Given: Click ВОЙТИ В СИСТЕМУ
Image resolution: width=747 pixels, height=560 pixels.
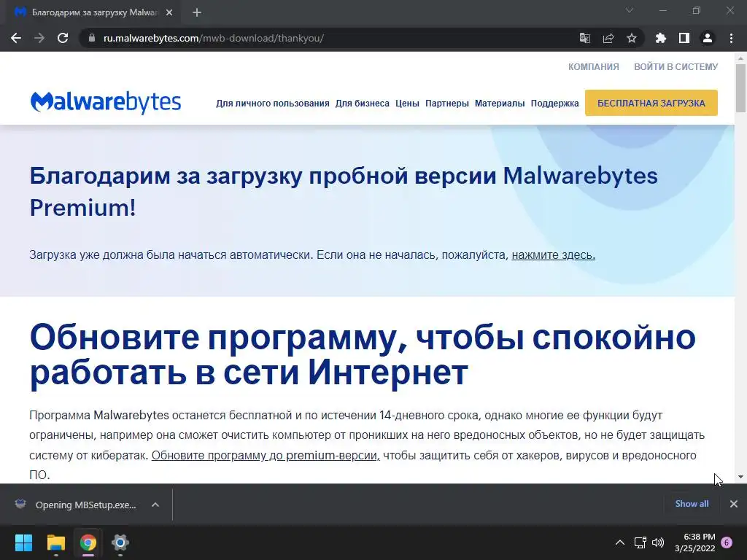Looking at the screenshot, I should click(x=676, y=66).
